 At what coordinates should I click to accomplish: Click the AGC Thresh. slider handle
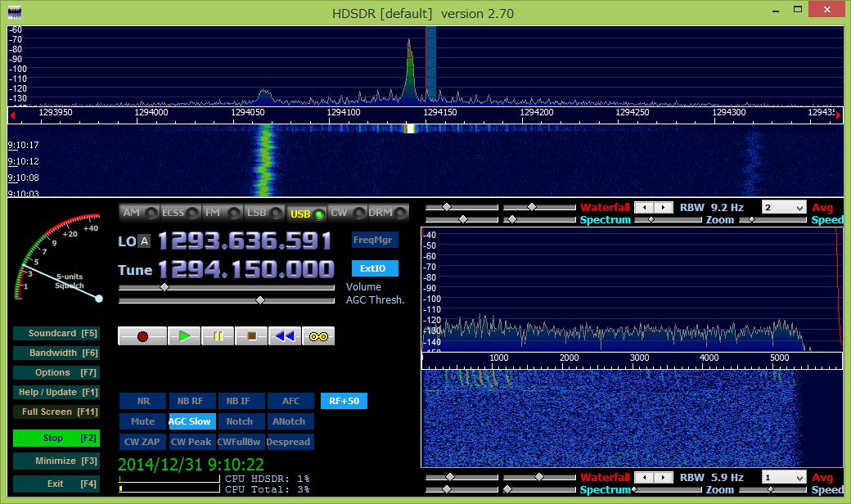coord(260,300)
